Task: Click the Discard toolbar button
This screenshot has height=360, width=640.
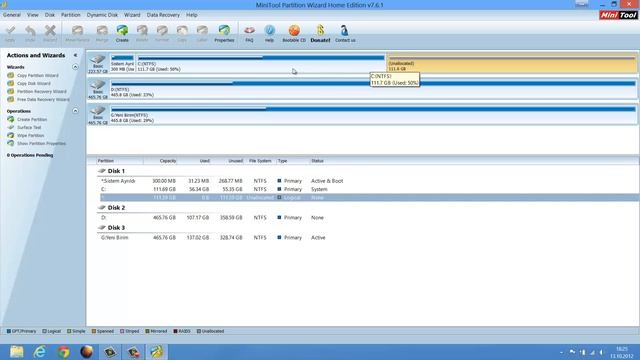Action: [50, 33]
